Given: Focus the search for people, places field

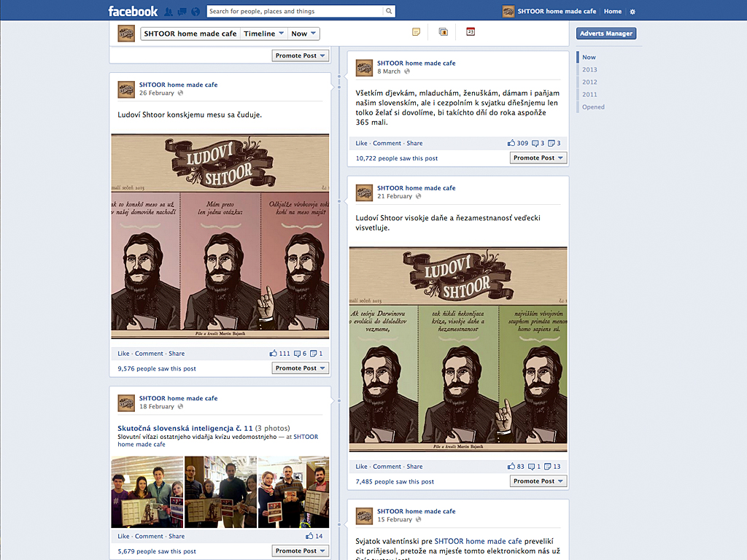Looking at the screenshot, I should 295,11.
